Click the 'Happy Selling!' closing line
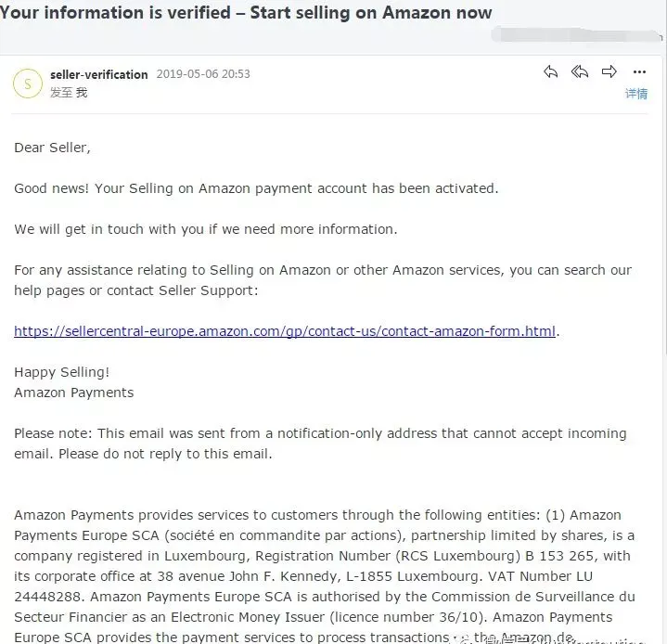The height and width of the screenshot is (644, 667). pos(61,372)
